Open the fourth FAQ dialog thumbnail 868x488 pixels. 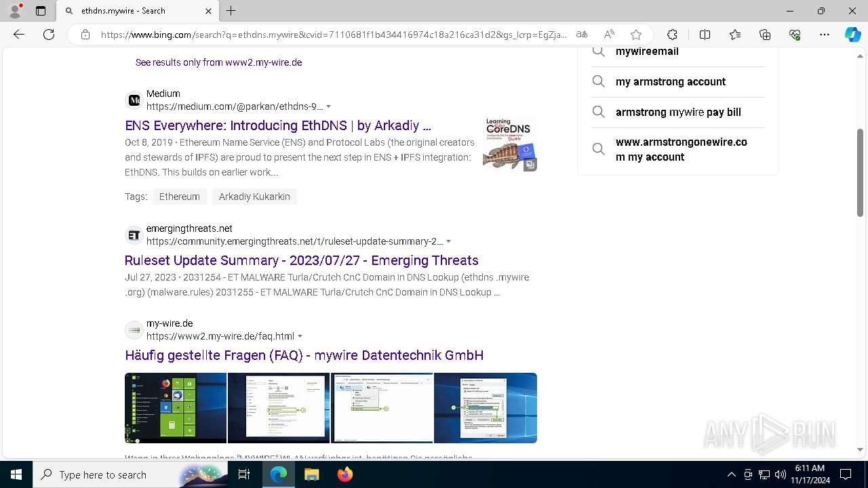(486, 408)
